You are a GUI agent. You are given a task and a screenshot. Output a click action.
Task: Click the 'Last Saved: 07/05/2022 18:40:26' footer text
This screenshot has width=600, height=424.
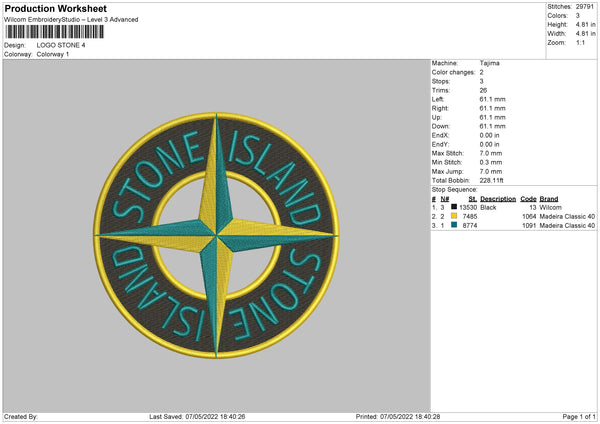click(197, 417)
